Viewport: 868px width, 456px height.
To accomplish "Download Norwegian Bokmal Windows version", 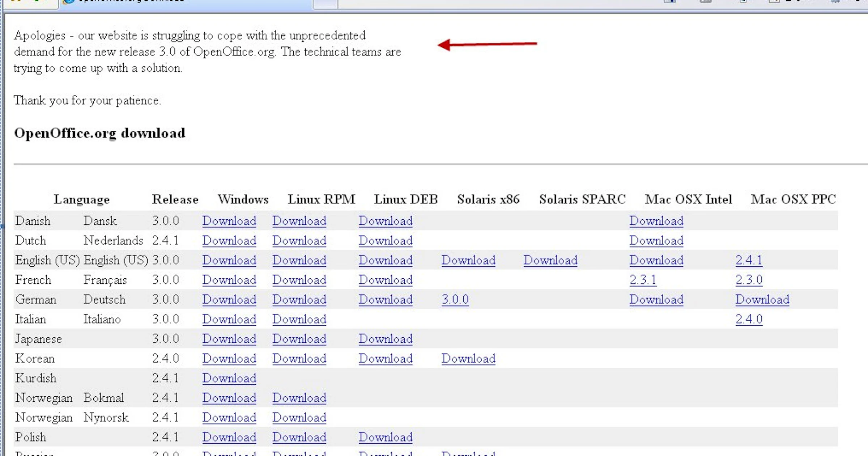I will [x=229, y=398].
